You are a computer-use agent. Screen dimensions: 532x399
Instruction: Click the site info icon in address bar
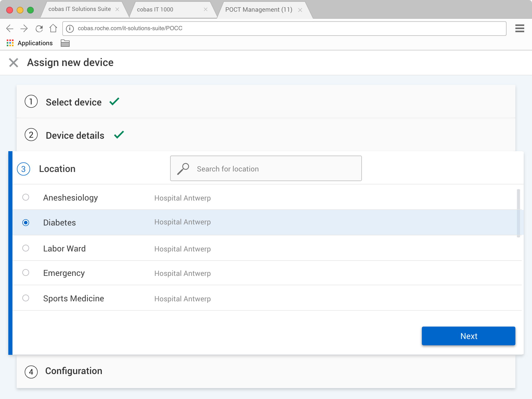70,28
